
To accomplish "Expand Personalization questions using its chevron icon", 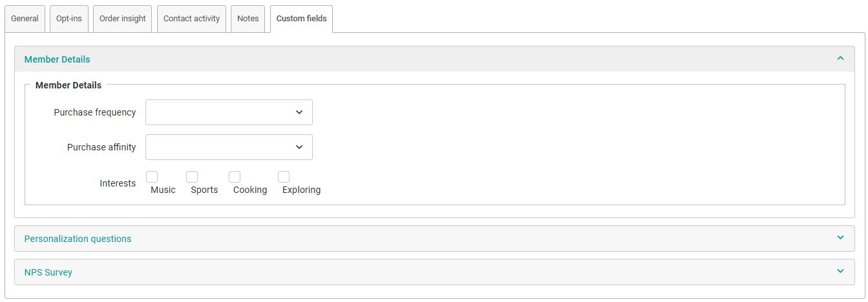I will pyautogui.click(x=840, y=238).
